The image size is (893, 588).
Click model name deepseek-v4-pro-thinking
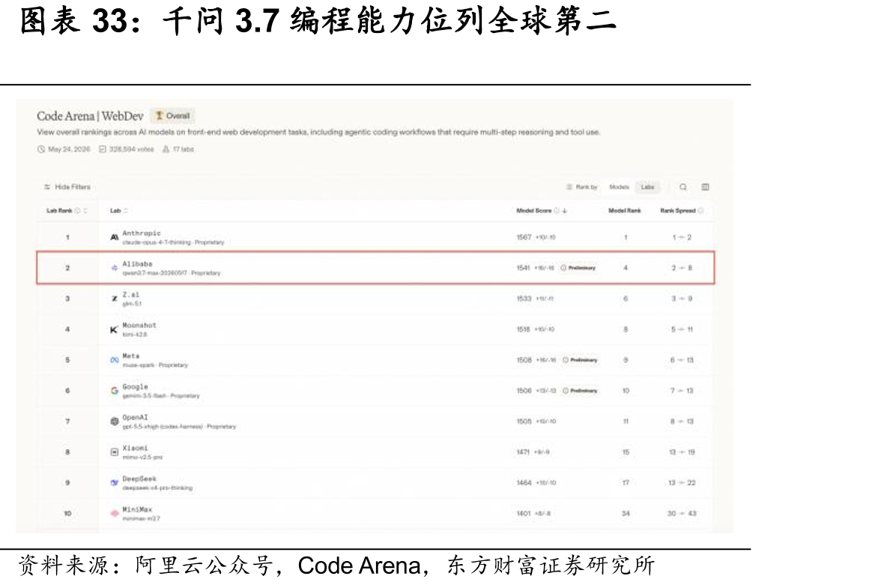[157, 488]
